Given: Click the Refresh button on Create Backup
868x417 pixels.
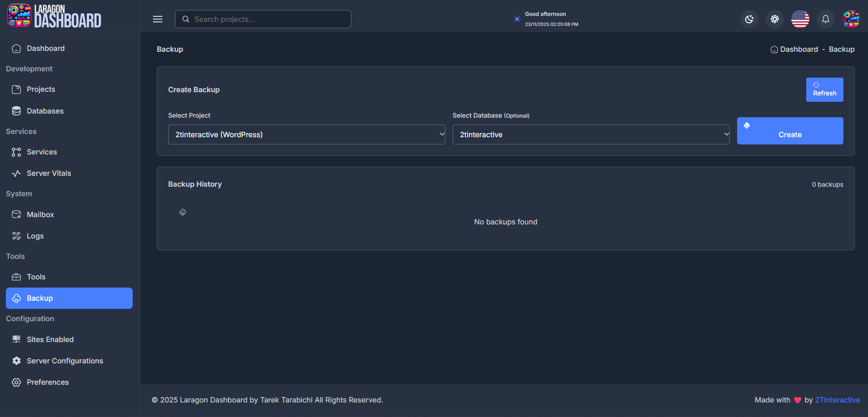Looking at the screenshot, I should point(824,89).
